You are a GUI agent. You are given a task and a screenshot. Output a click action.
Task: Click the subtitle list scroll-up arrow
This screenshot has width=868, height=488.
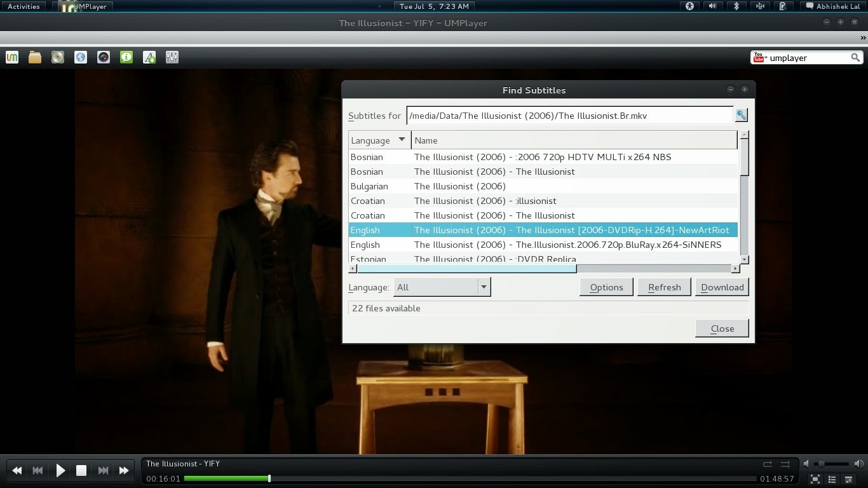(745, 135)
